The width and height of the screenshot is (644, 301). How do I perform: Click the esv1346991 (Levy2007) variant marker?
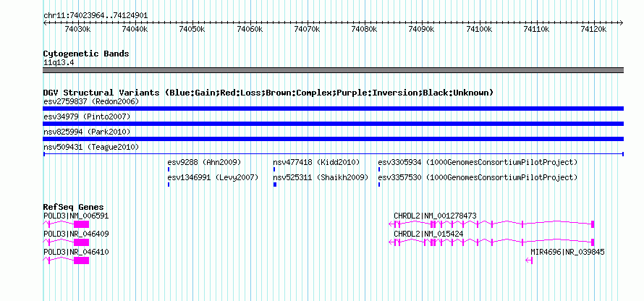pyautogui.click(x=169, y=185)
